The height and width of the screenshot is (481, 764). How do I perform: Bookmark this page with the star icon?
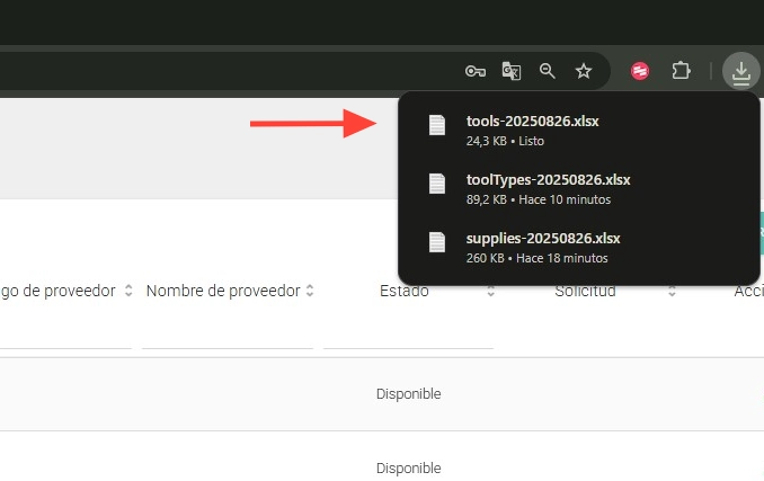click(x=584, y=71)
